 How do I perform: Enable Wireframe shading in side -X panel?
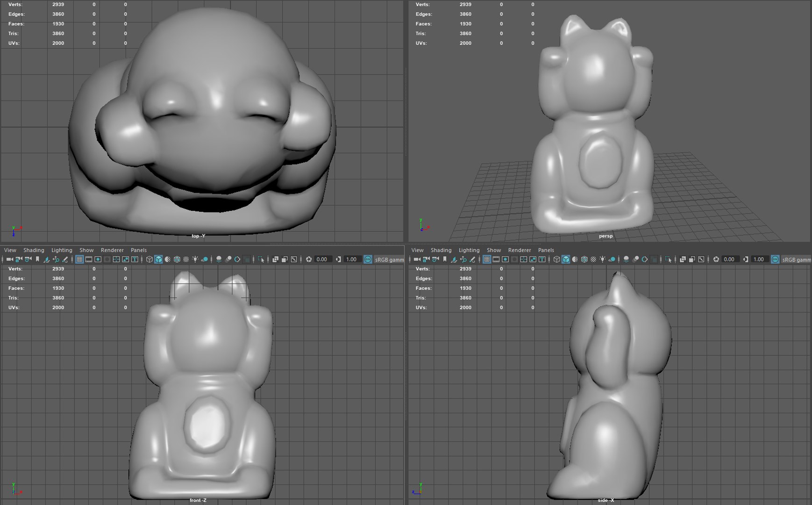[x=556, y=260]
